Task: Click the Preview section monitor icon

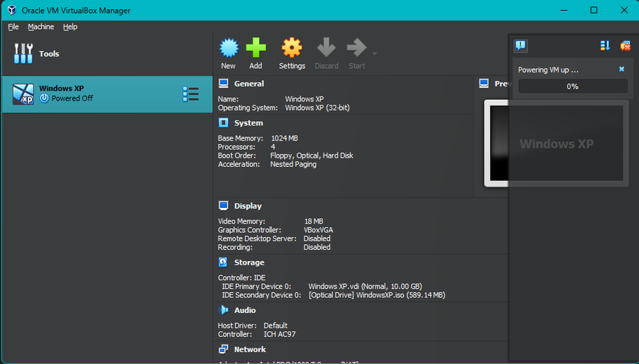Action: [484, 84]
